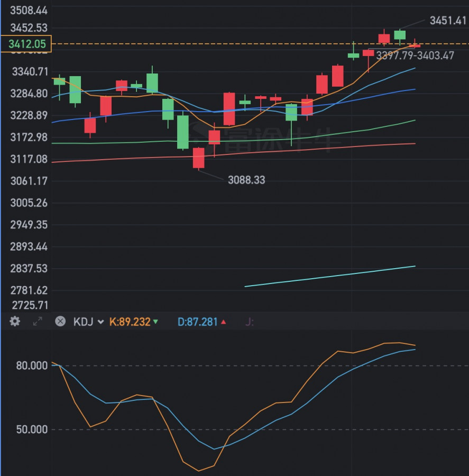Click the 3397.79-3403.47 gap label

[415, 56]
